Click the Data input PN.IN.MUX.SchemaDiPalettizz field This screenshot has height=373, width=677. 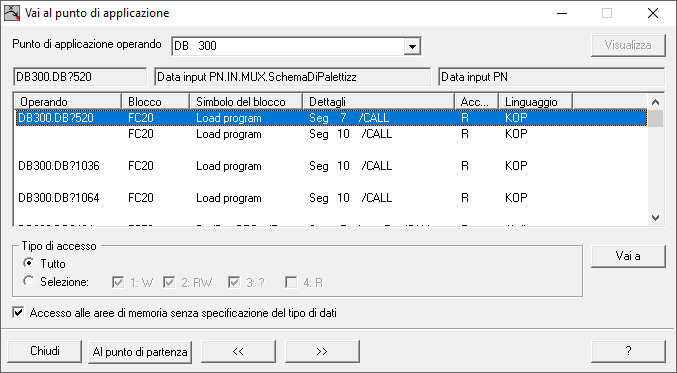pyautogui.click(x=292, y=77)
